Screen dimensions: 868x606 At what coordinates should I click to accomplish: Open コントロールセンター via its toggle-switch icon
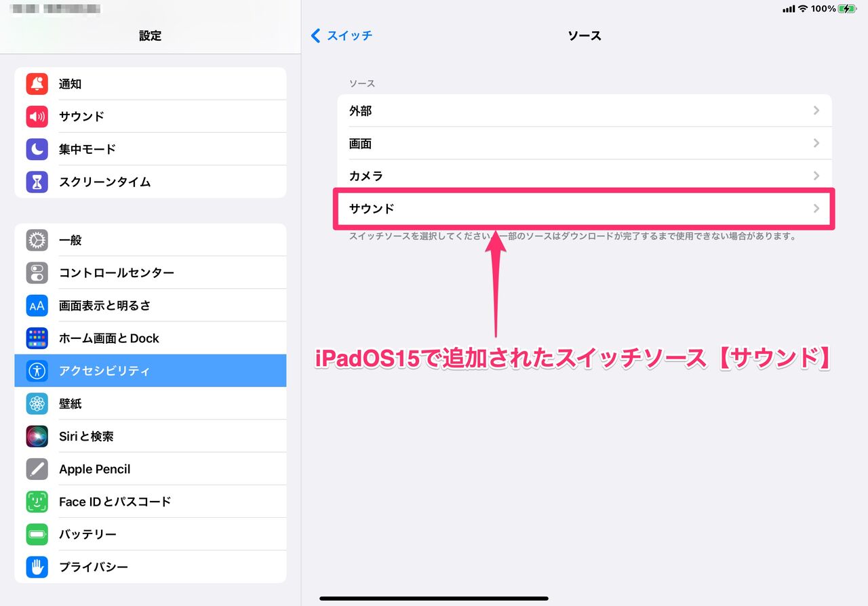(37, 272)
